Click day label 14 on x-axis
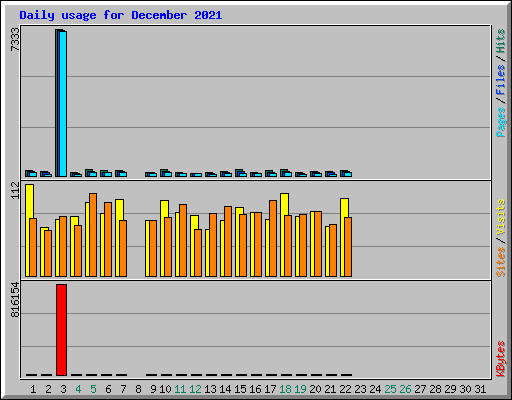 225,389
